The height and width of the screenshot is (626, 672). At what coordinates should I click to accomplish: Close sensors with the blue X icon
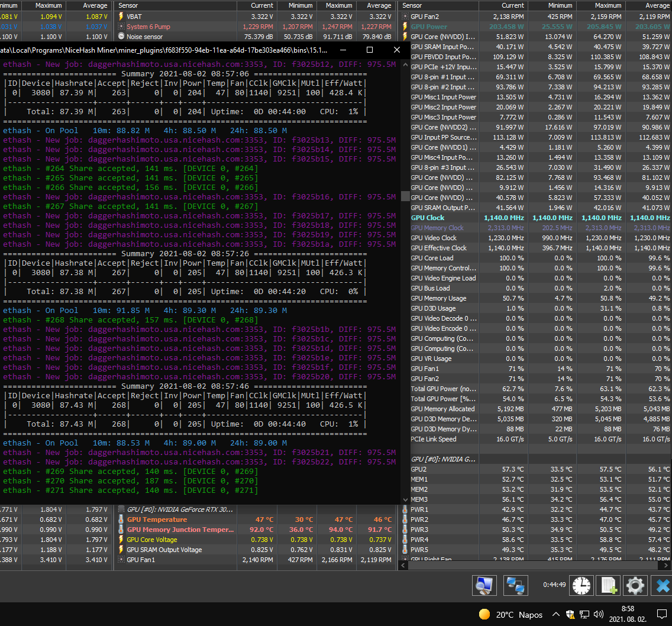(x=662, y=585)
